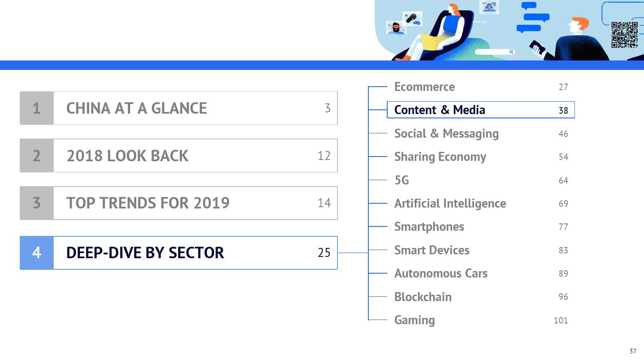Click the number 1 section box
Screen dimensions: 644x362
click(x=37, y=108)
